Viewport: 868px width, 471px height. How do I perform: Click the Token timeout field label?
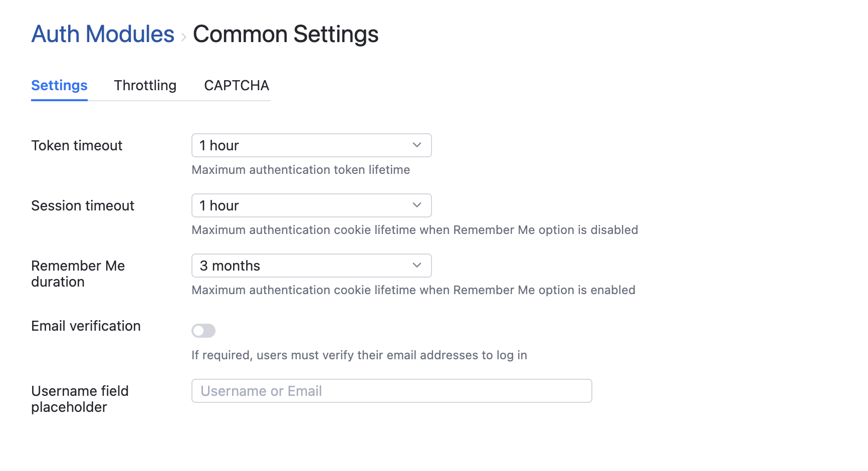click(77, 145)
